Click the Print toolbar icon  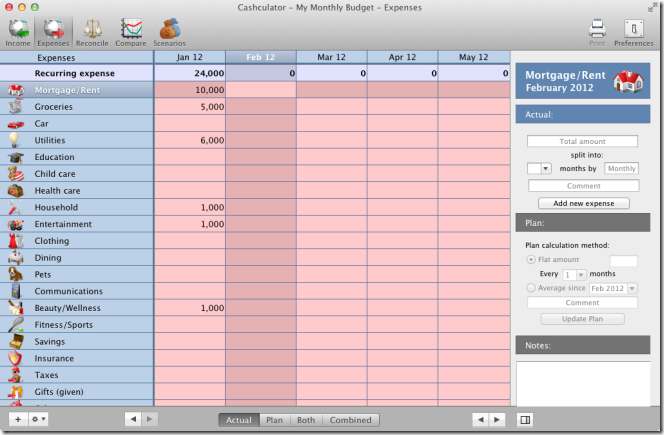tap(597, 32)
